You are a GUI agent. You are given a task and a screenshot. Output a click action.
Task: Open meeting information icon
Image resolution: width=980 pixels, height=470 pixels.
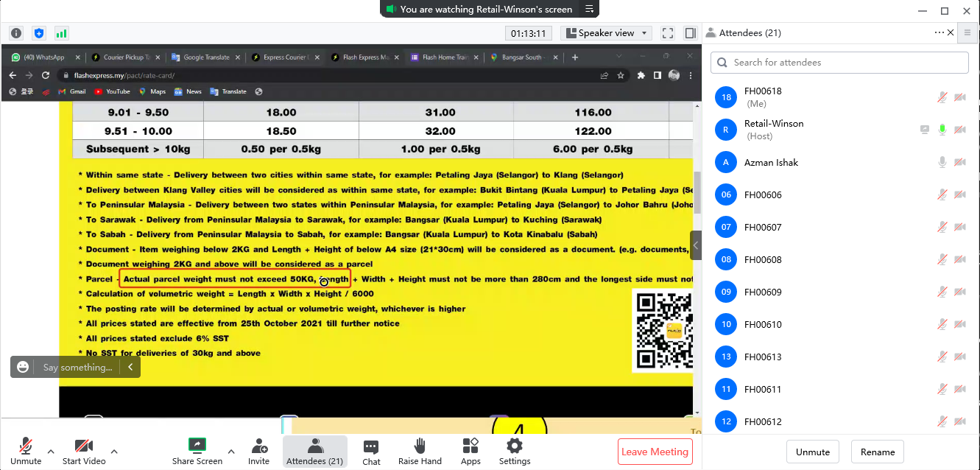pyautogui.click(x=16, y=33)
